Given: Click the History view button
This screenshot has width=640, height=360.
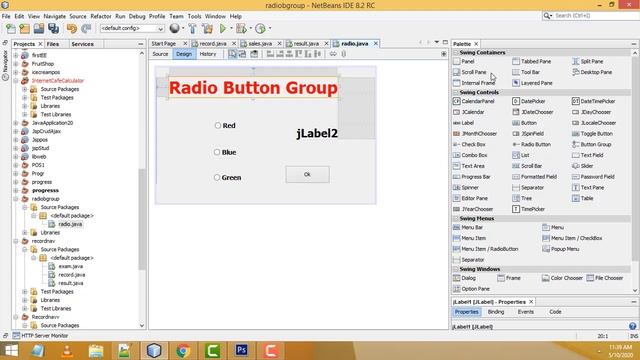Looking at the screenshot, I should click(x=208, y=54).
